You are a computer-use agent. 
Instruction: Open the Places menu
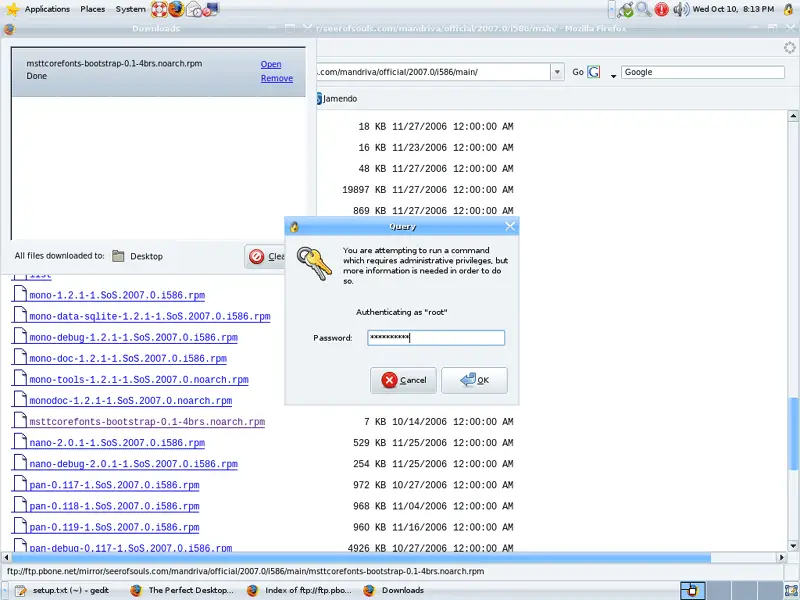92,9
